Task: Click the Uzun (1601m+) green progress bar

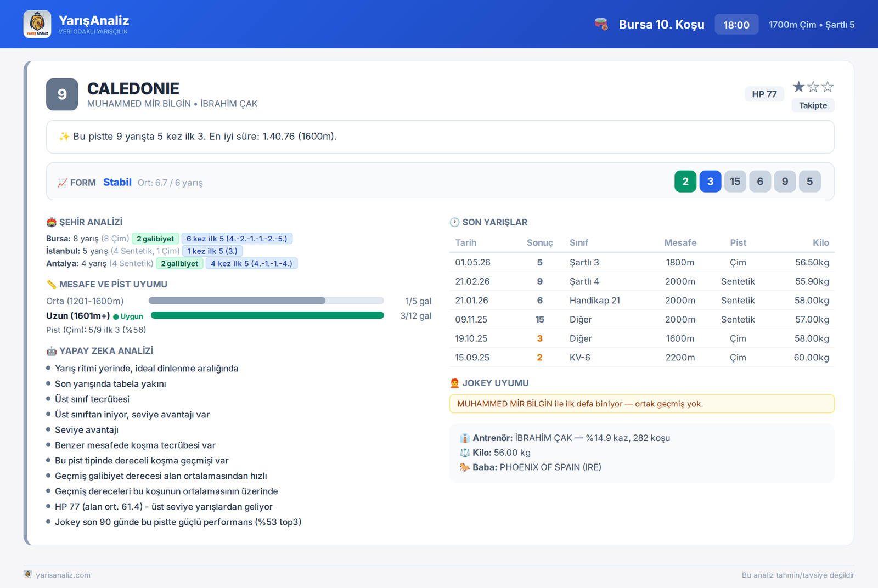Action: 267,315
